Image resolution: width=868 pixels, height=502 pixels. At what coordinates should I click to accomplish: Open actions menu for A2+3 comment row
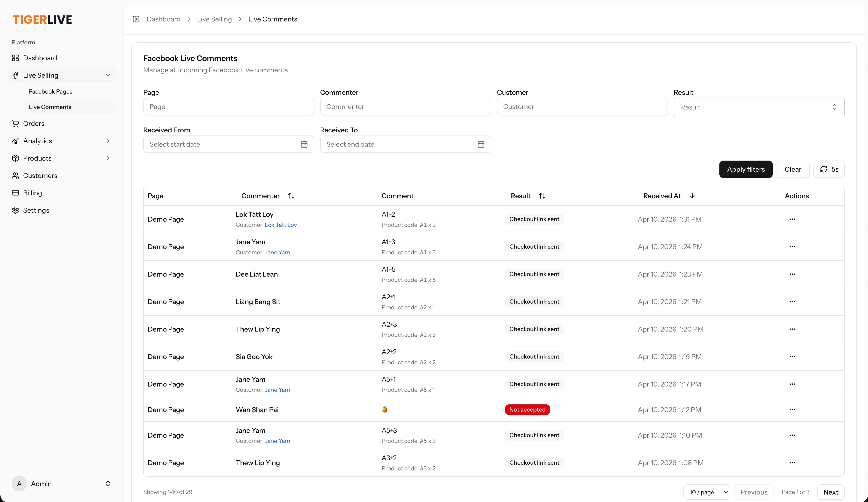(x=792, y=329)
